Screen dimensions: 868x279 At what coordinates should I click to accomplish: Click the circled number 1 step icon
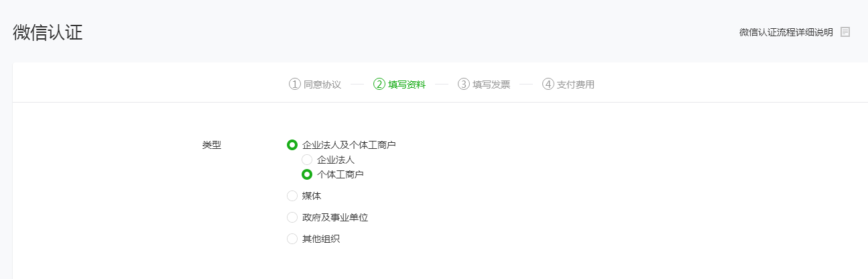tap(294, 85)
